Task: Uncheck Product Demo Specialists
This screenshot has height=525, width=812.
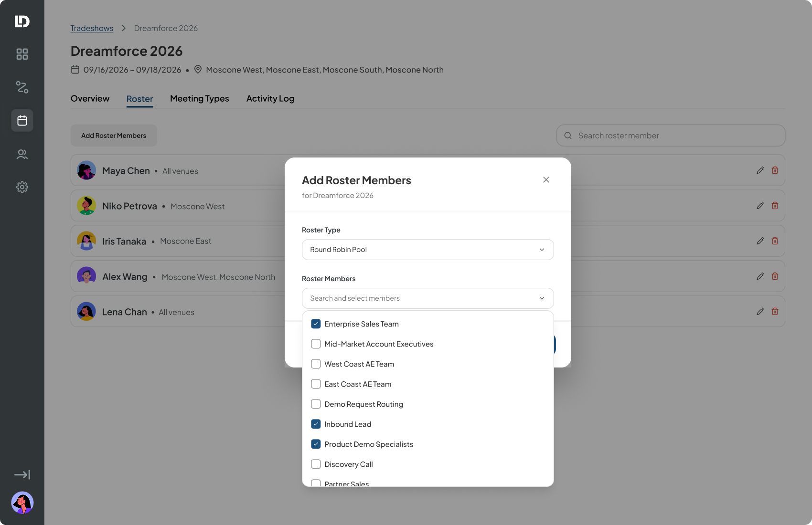Action: (316, 444)
